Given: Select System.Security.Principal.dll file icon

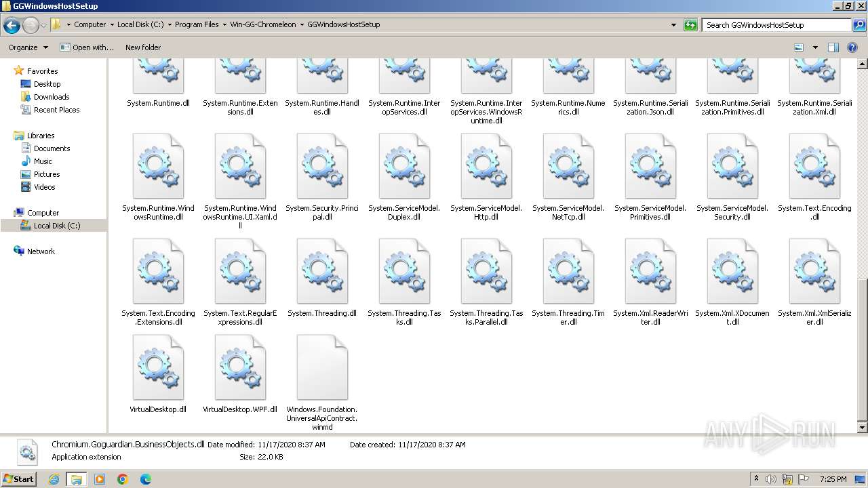Looking at the screenshot, I should [322, 166].
